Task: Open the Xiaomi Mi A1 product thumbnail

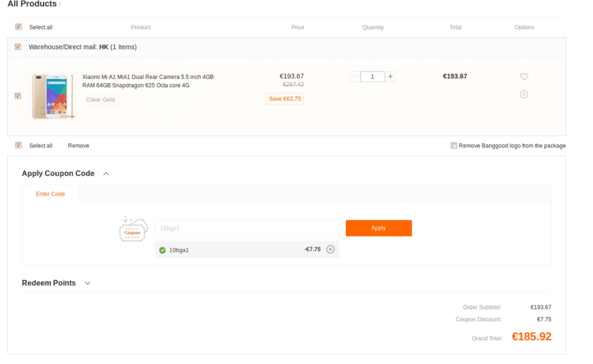Action: [x=53, y=96]
